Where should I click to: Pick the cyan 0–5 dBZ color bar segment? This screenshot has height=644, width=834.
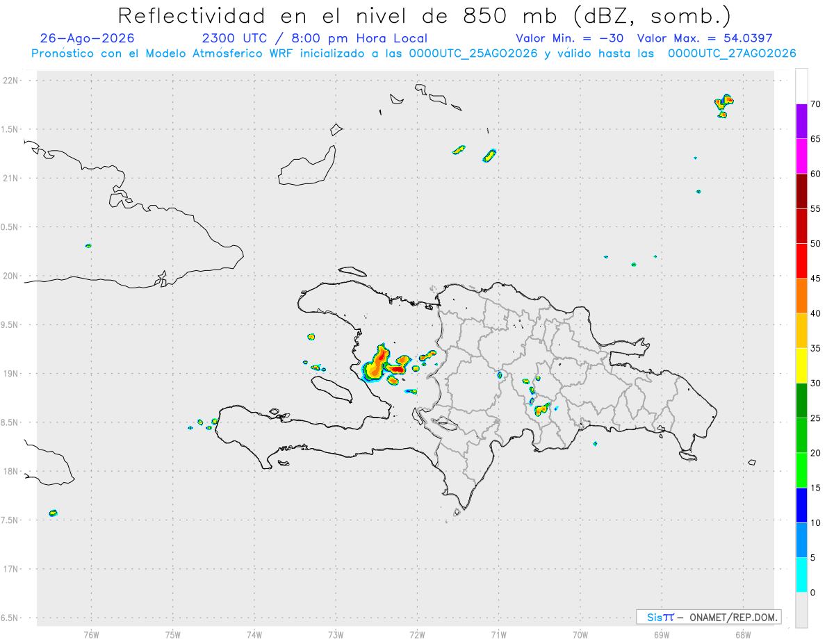tap(801, 575)
